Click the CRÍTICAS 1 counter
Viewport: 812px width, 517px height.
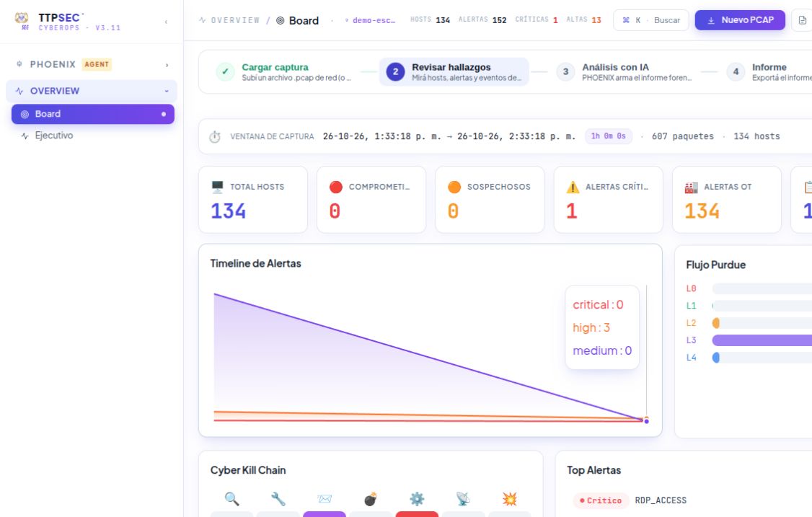click(536, 19)
